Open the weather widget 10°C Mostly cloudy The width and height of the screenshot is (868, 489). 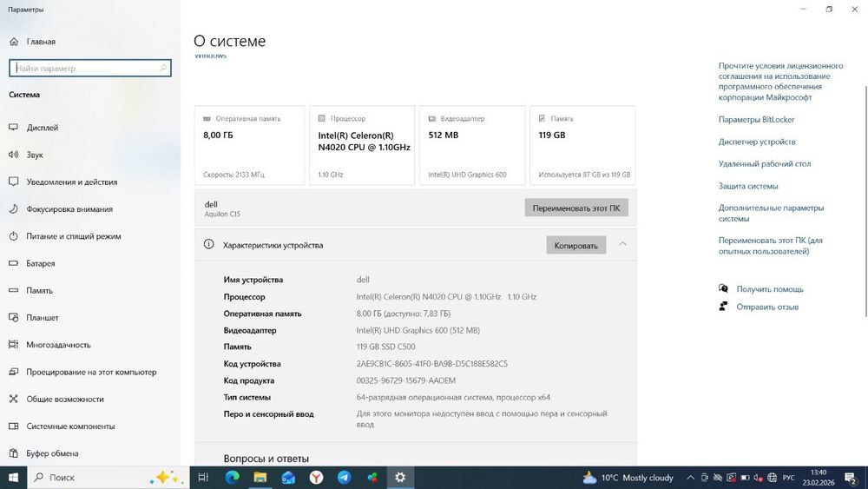628,478
